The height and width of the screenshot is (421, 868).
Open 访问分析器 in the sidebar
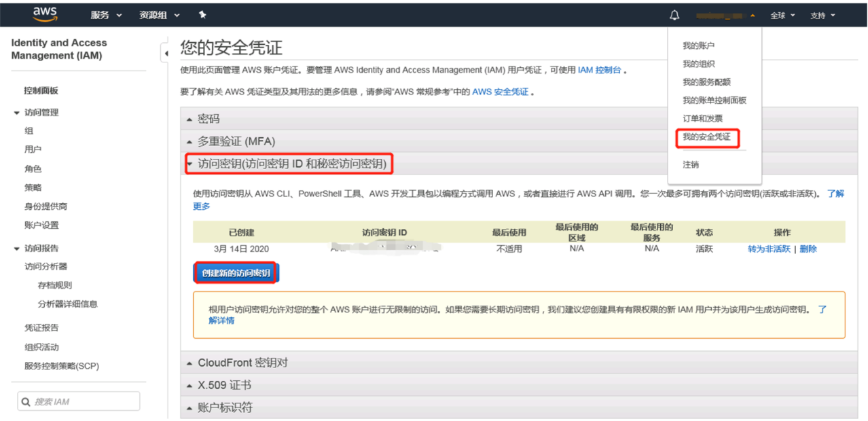46,267
